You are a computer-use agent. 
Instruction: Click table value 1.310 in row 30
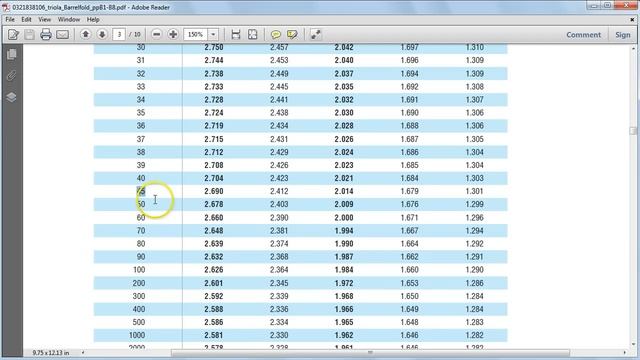tap(475, 47)
